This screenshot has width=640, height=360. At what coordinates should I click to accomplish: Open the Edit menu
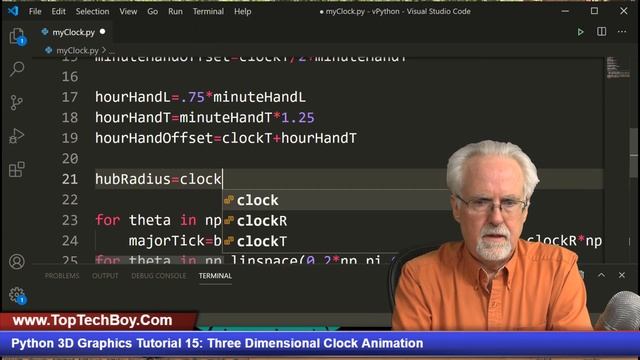click(58, 11)
